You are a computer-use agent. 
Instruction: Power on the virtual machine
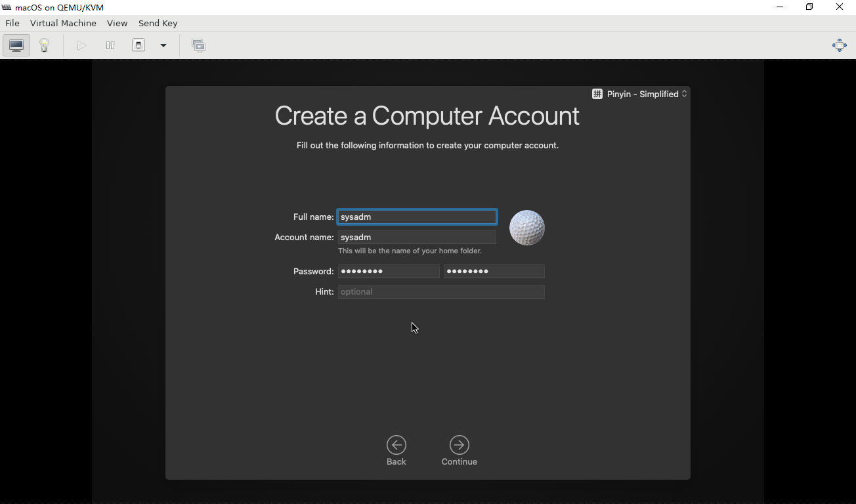81,45
